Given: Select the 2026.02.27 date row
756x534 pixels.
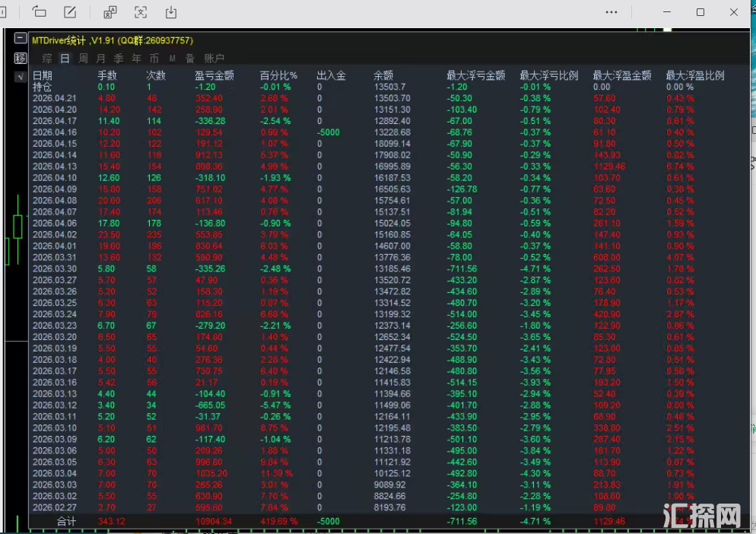Looking at the screenshot, I should [x=55, y=507].
